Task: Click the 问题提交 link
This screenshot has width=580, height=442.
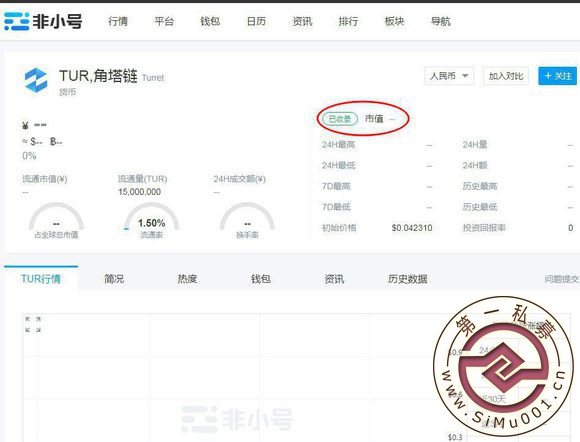Action: [x=562, y=279]
